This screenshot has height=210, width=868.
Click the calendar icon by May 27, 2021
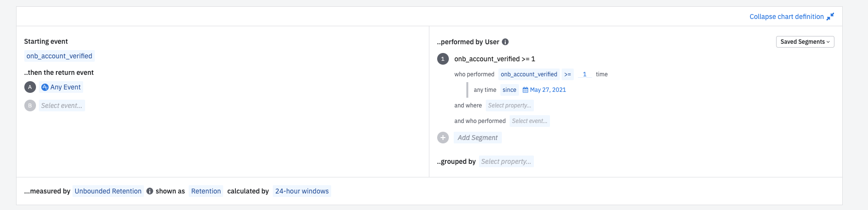(525, 90)
